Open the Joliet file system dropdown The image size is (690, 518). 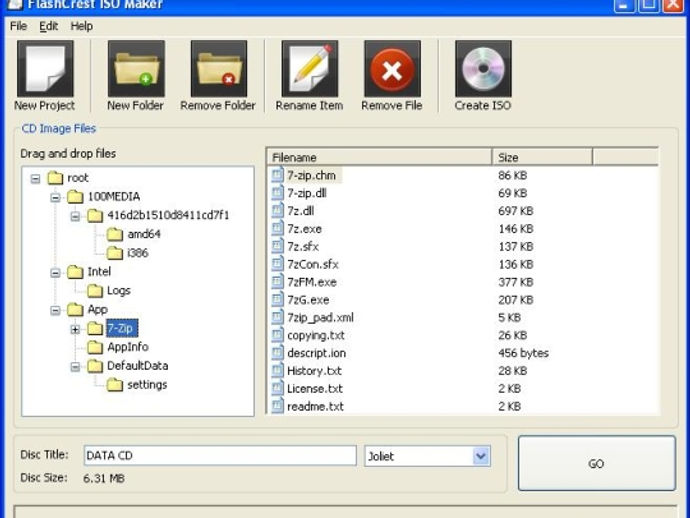tap(481, 456)
